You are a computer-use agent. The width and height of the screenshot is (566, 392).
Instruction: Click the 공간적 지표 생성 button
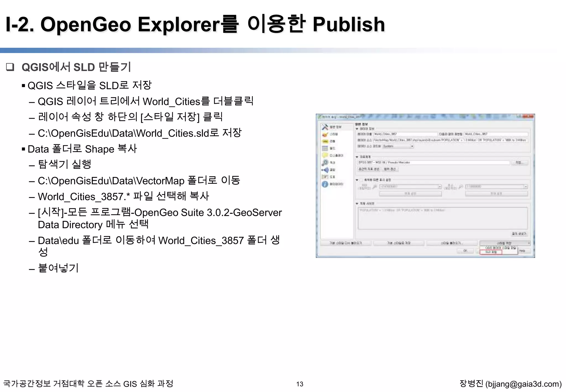pos(369,169)
